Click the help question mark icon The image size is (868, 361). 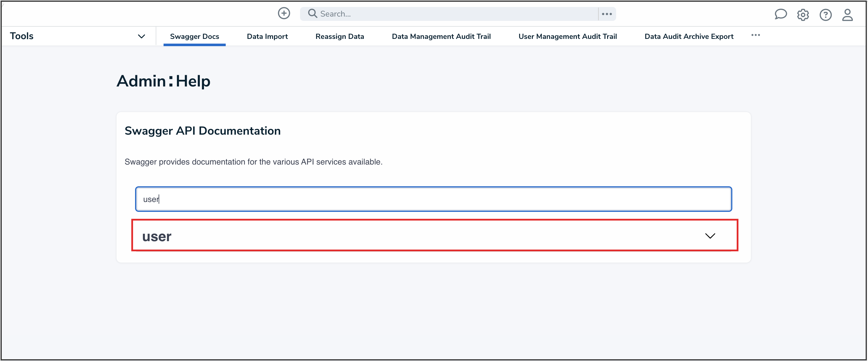coord(825,15)
